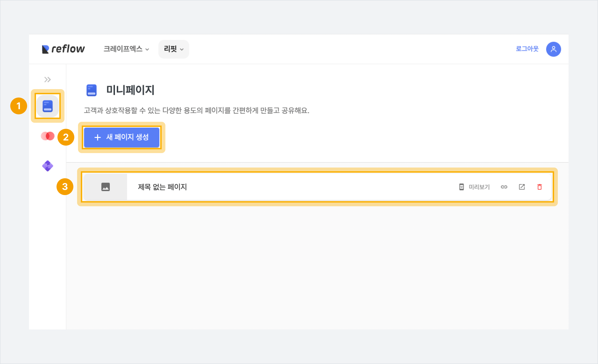This screenshot has height=364, width=598.
Task: Select the purple diamond sidebar icon
Action: point(48,166)
